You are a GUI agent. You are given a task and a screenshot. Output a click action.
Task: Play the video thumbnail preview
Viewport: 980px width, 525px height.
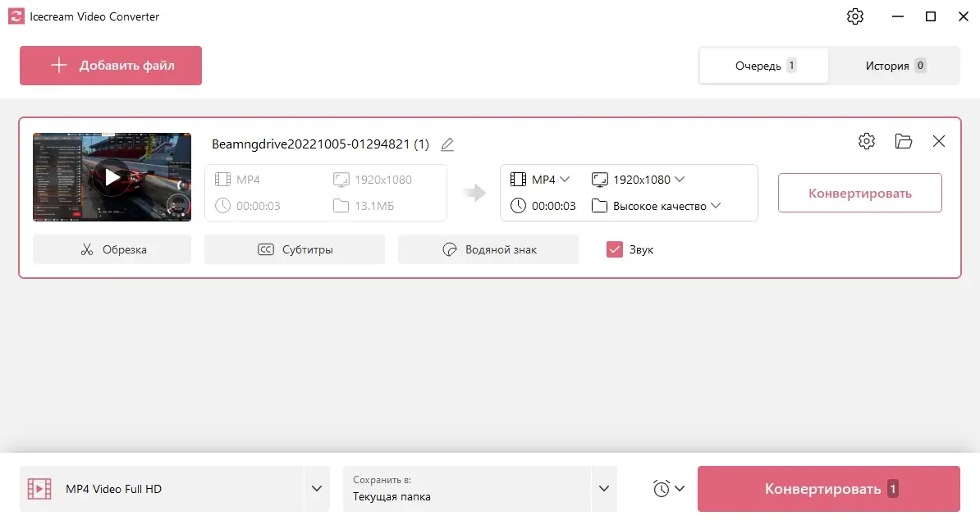(112, 176)
